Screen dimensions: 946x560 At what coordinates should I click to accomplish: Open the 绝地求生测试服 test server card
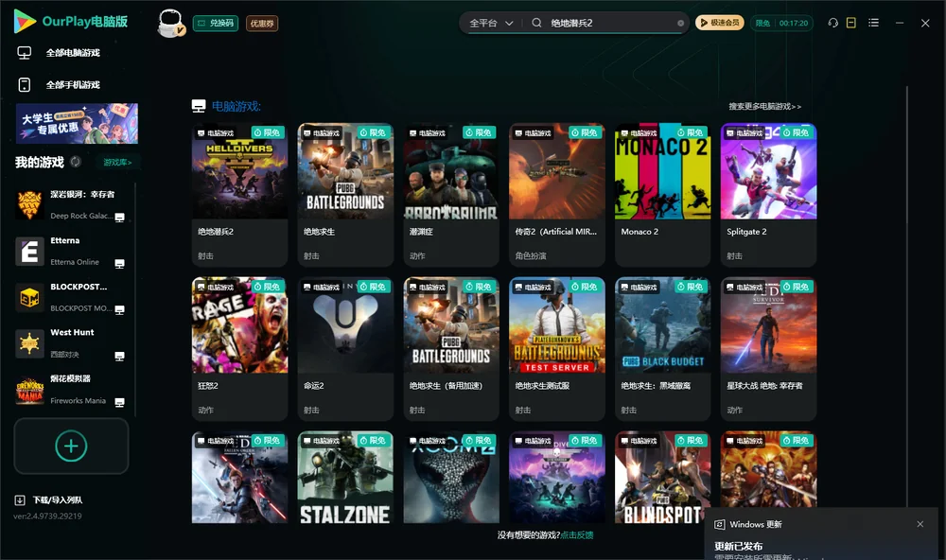(x=557, y=349)
